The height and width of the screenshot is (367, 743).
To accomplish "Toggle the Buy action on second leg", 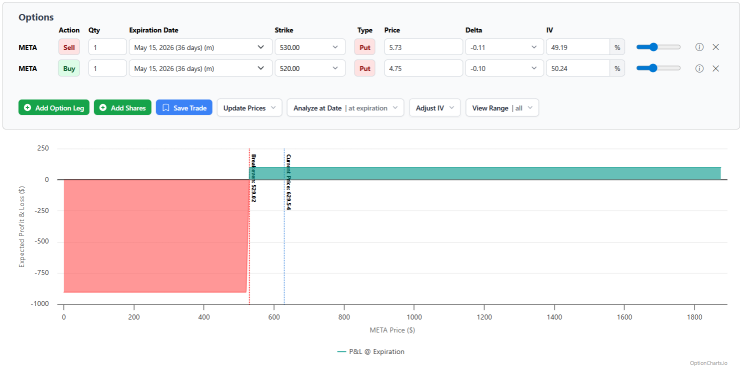I will (69, 68).
